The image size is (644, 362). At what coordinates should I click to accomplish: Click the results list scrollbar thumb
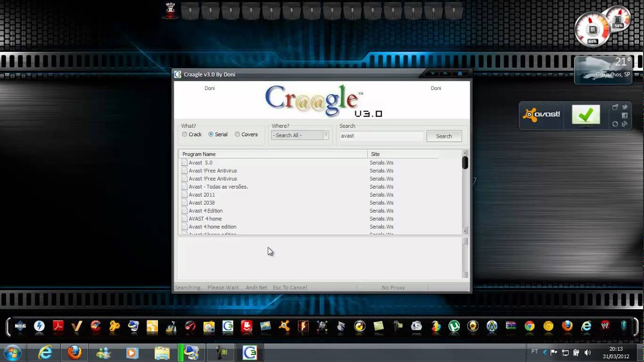click(465, 163)
